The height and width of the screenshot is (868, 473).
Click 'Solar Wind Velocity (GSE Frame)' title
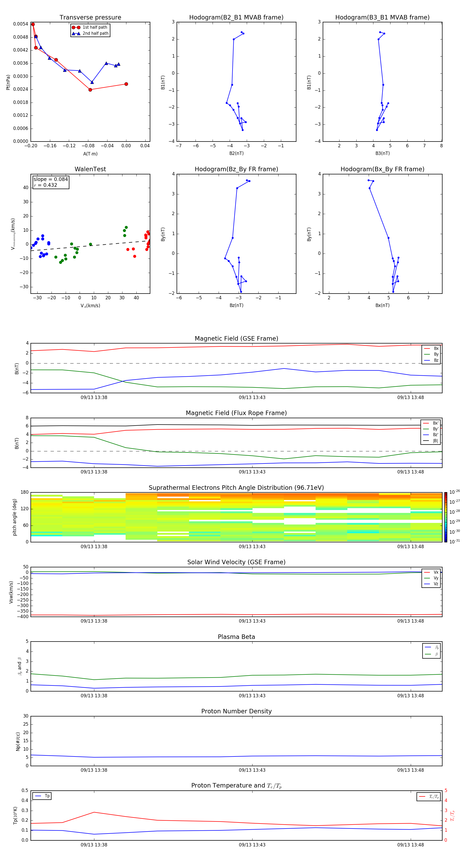pos(236,562)
